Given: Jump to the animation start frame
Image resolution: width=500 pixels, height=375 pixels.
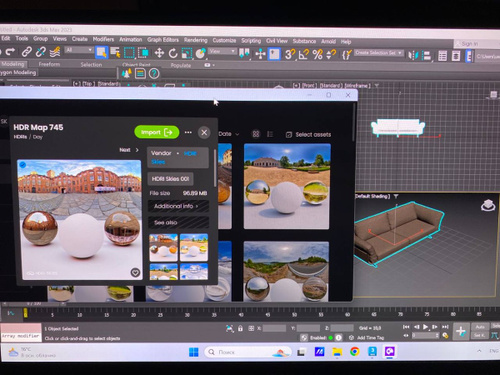Looking at the screenshot, I should coord(406,327).
